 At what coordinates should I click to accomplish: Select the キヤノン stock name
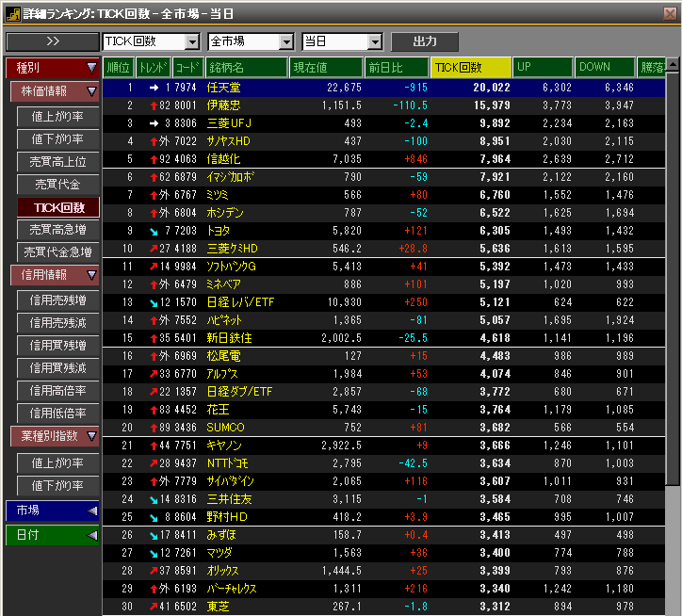(x=224, y=446)
